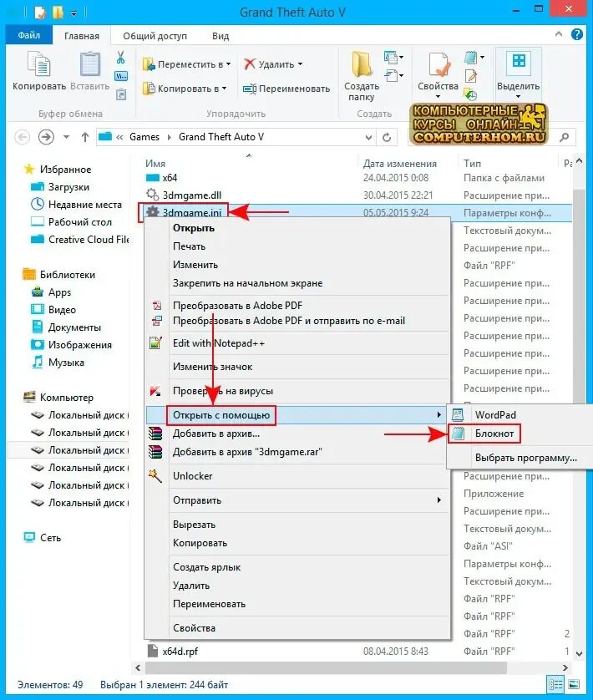Screen dimensions: 593x700
Task: Expand the Копировать в dropdown
Action: pos(224,89)
